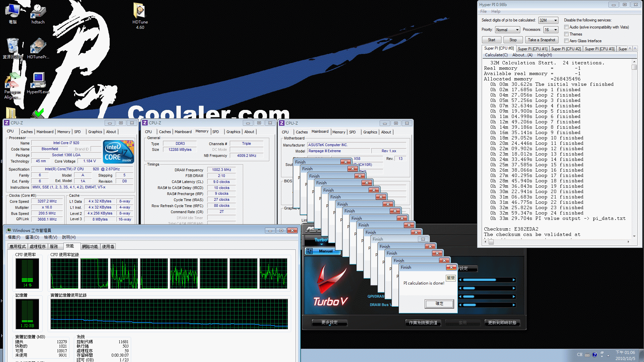This screenshot has height=362, width=644.
Task: Click the TurboV red logo
Action: (330, 285)
